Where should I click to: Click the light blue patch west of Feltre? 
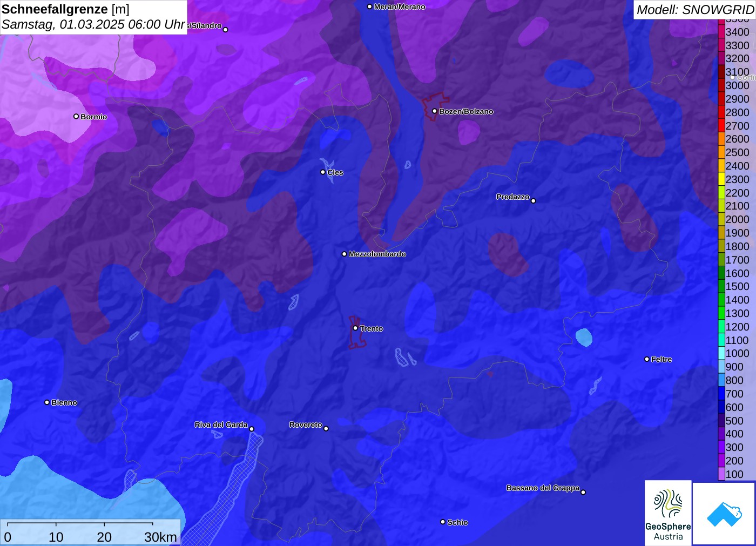pyautogui.click(x=584, y=337)
